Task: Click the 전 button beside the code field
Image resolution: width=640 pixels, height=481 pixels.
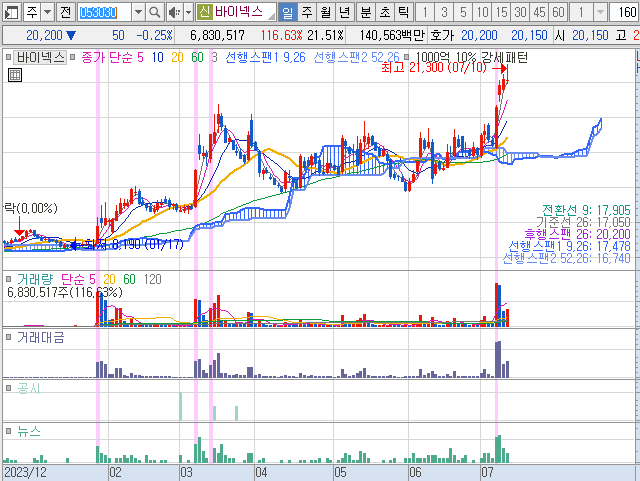Action: [x=65, y=13]
